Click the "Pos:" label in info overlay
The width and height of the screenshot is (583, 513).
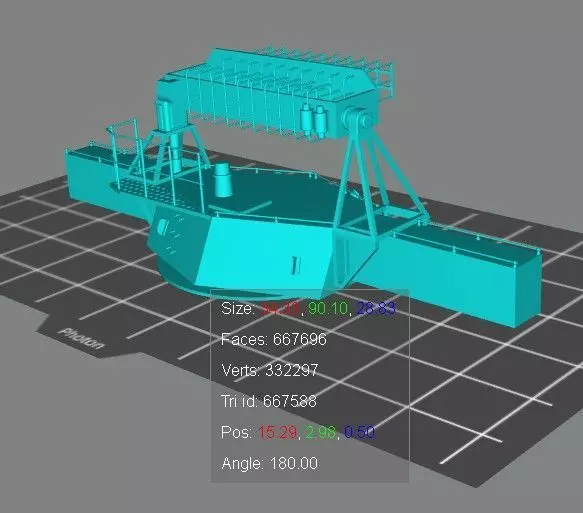click(x=237, y=432)
